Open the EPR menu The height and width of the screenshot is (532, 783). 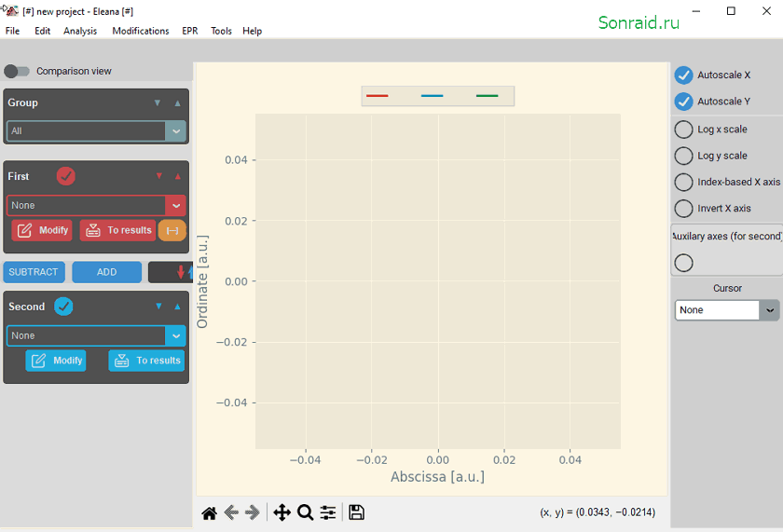coord(190,31)
